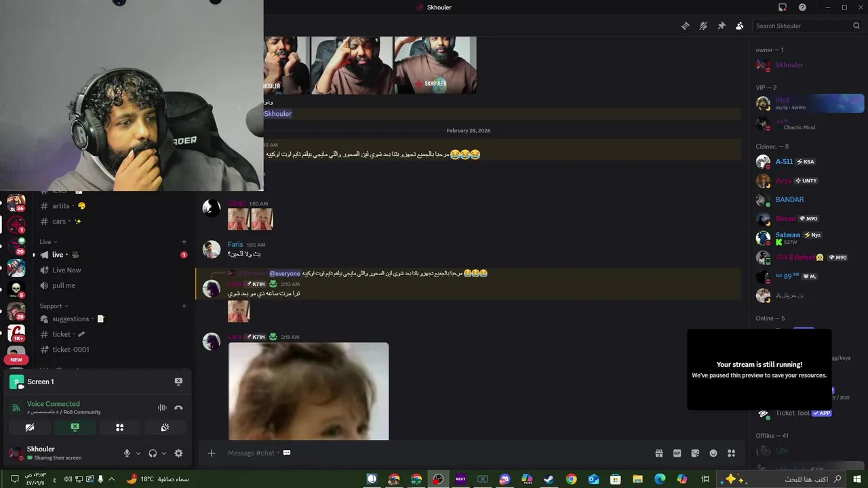The width and height of the screenshot is (868, 488).
Task: Open File Explorer from the taskbar
Action: click(x=637, y=479)
